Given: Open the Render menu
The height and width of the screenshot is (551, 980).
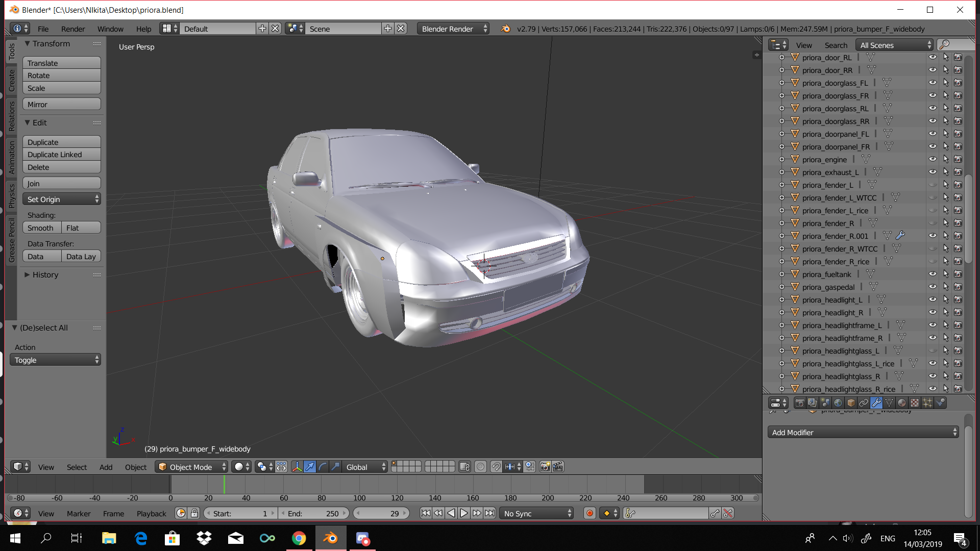Looking at the screenshot, I should click(x=73, y=29).
